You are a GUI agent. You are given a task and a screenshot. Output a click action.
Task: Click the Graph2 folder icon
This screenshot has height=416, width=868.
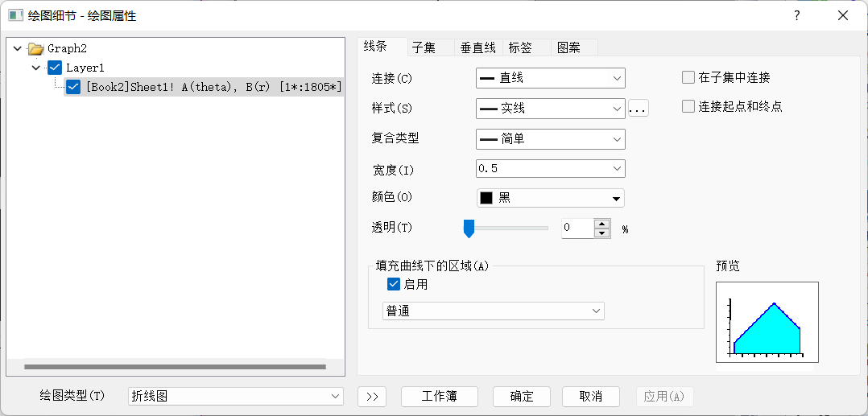35,49
